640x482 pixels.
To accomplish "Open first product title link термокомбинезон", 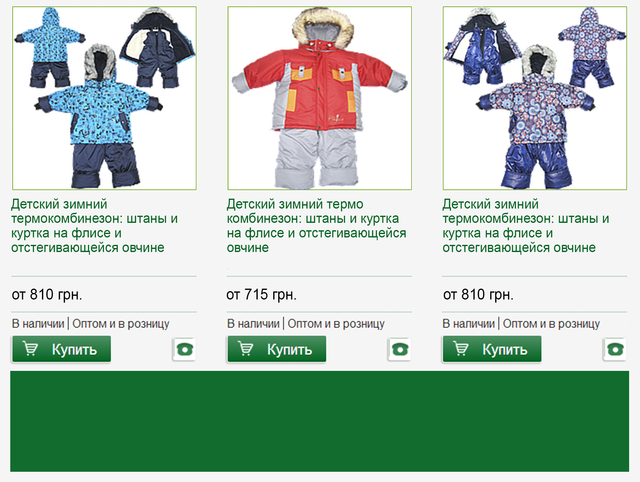I will [x=94, y=226].
